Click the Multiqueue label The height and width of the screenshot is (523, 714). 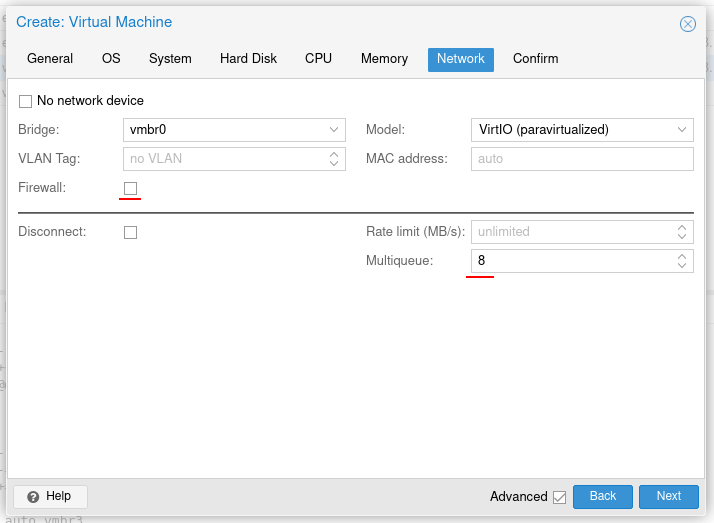(399, 261)
